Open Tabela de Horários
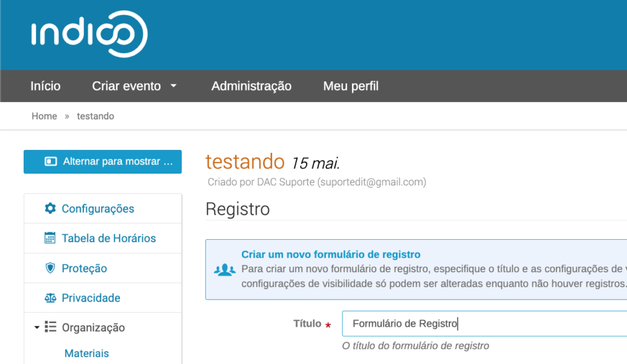This screenshot has height=364, width=627. [x=109, y=238]
